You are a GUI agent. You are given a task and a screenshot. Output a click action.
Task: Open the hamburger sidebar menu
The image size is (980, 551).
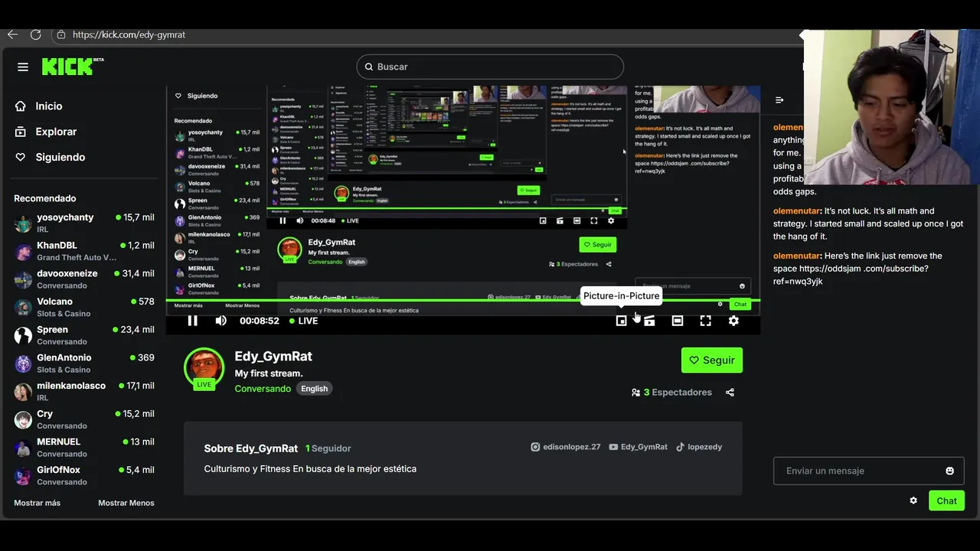23,67
